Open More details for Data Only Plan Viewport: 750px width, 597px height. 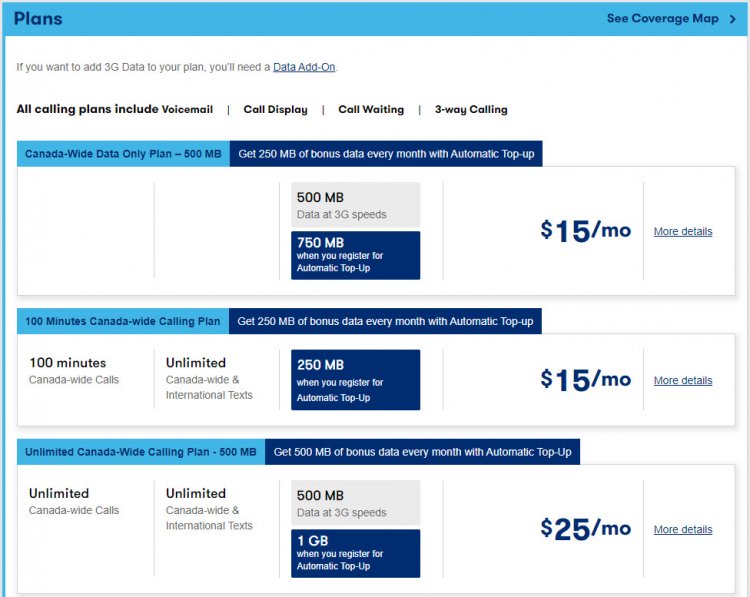point(683,232)
